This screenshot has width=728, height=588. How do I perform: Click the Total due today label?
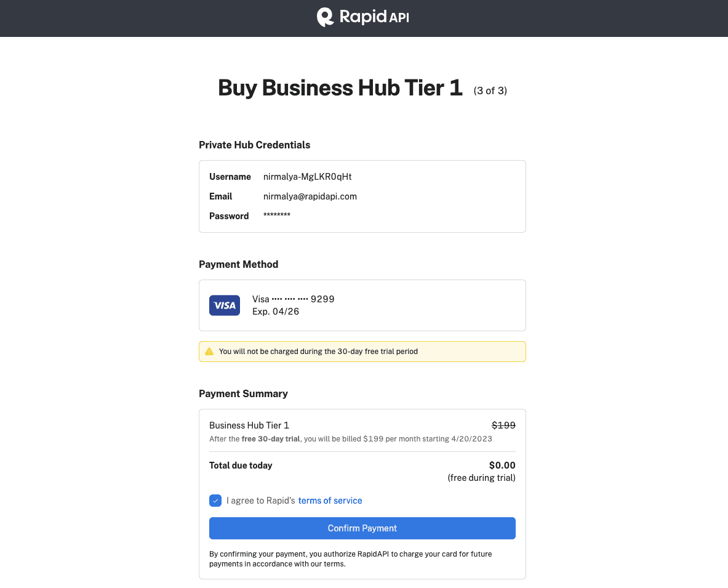click(x=241, y=465)
